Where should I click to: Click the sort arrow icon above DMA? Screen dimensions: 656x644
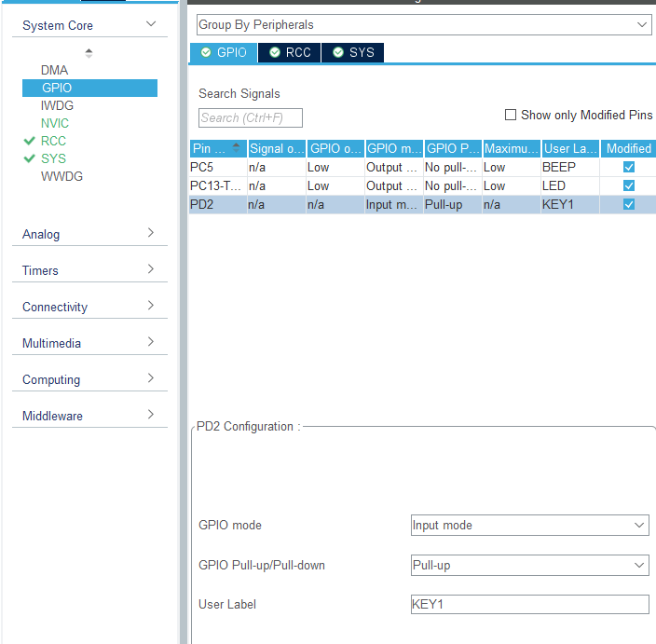89,53
